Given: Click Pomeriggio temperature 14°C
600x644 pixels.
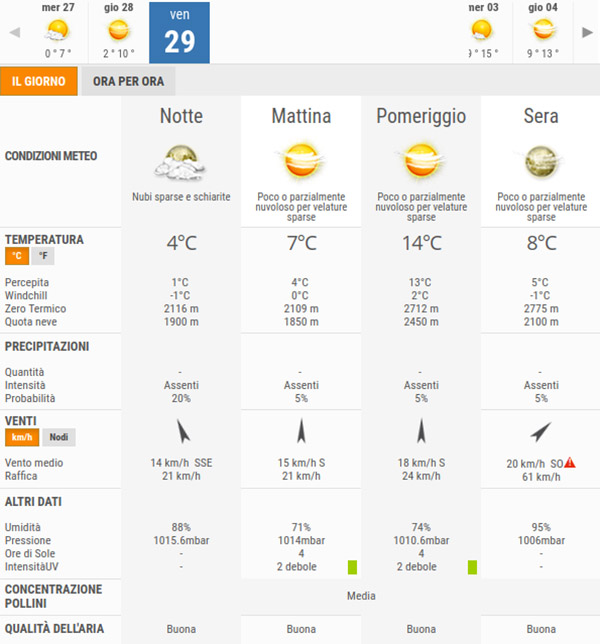Looking at the screenshot, I should (422, 243).
